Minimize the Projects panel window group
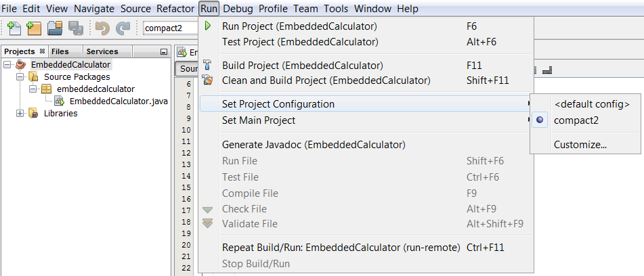The width and height of the screenshot is (644, 276). point(163,52)
